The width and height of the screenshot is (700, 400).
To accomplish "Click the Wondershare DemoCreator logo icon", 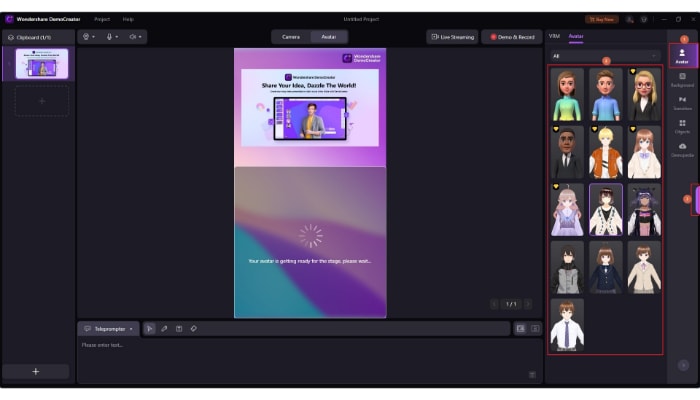I will (9, 19).
